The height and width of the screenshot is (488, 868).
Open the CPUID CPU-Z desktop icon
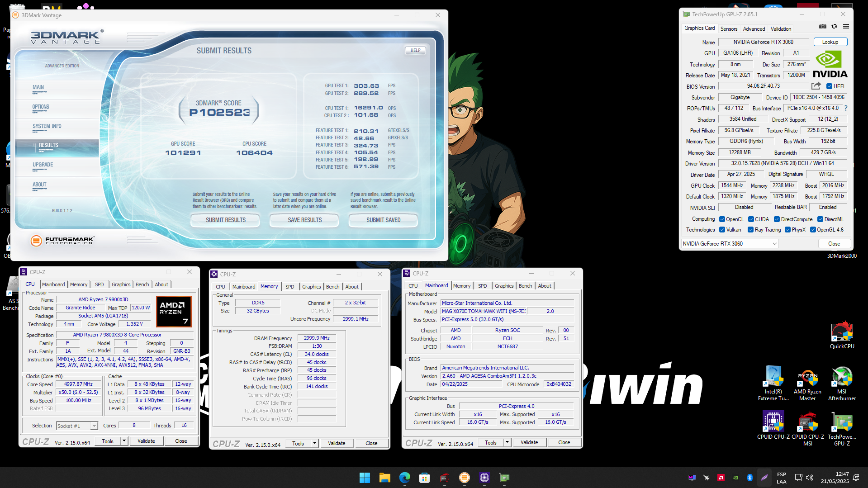coord(773,425)
